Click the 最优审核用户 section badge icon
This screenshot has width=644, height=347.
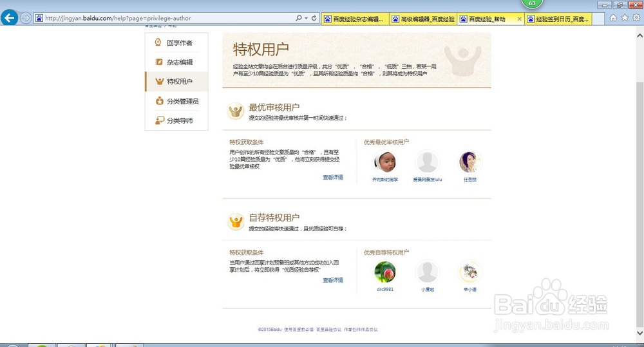tap(236, 111)
